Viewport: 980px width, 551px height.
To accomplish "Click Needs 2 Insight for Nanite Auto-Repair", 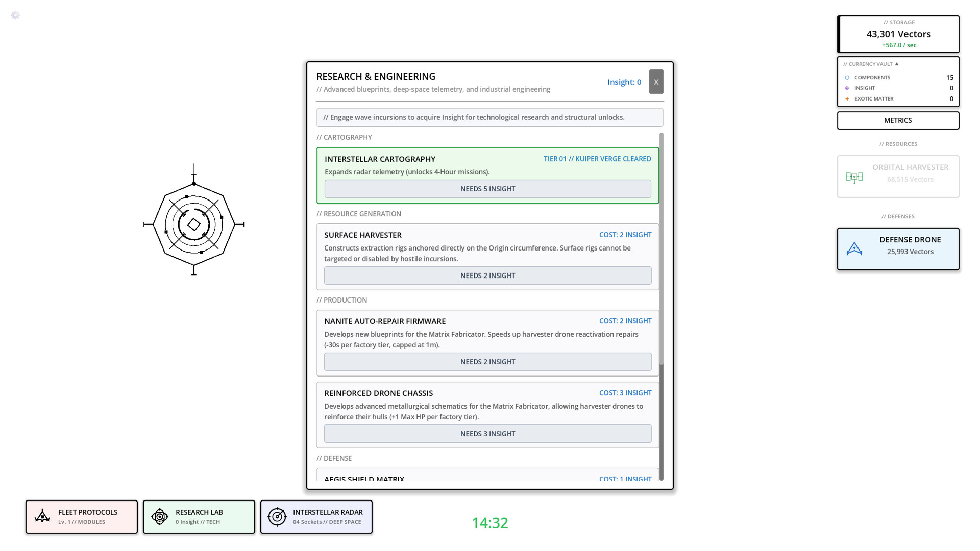I will (x=487, y=362).
